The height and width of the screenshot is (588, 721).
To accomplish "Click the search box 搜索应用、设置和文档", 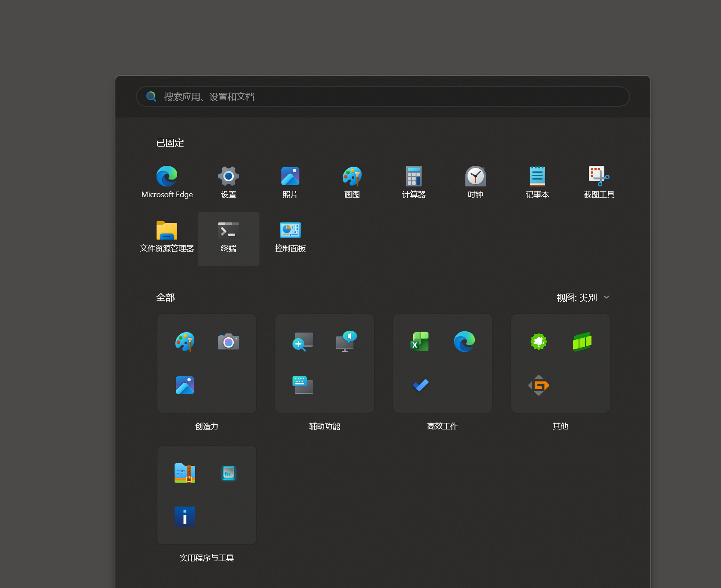I will 383,96.
